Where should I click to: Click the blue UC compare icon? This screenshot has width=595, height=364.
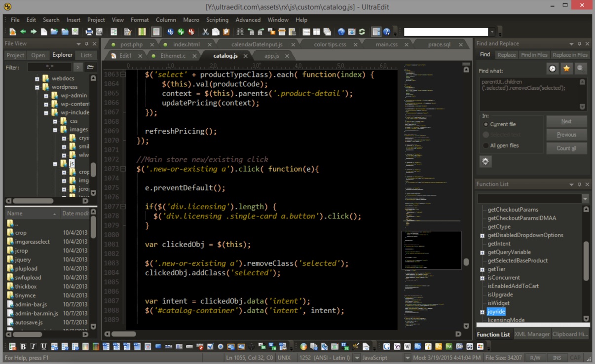(x=171, y=32)
